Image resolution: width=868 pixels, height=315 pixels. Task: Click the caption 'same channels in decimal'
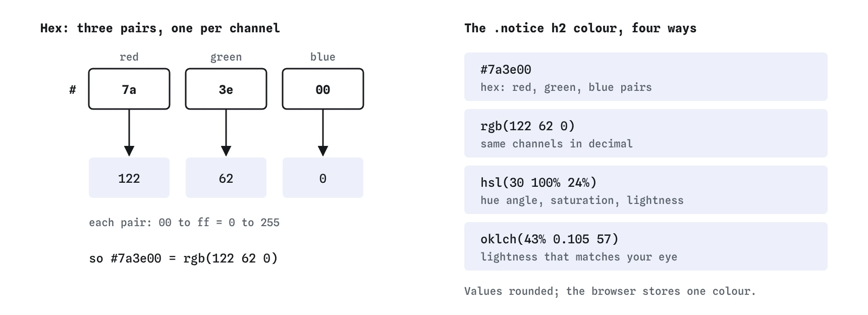557,144
